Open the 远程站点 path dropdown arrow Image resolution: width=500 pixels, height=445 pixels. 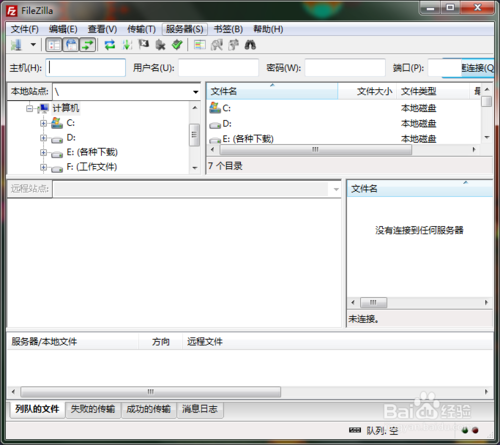(x=336, y=189)
